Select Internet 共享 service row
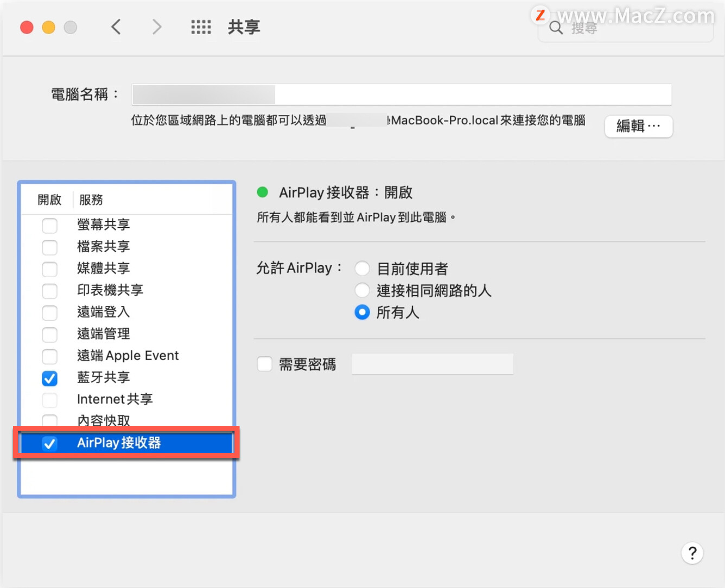This screenshot has height=588, width=725. click(127, 399)
